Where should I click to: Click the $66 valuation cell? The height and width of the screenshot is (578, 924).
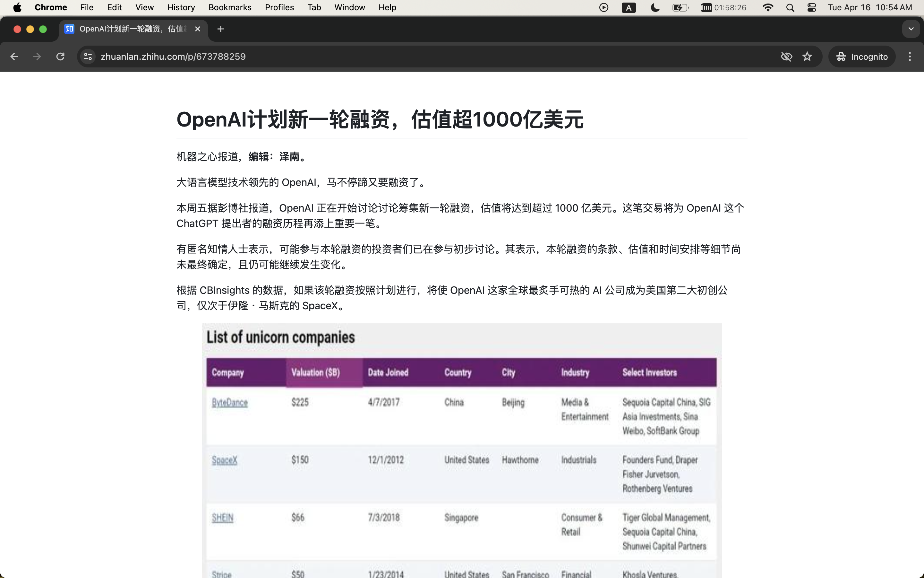pyautogui.click(x=298, y=517)
